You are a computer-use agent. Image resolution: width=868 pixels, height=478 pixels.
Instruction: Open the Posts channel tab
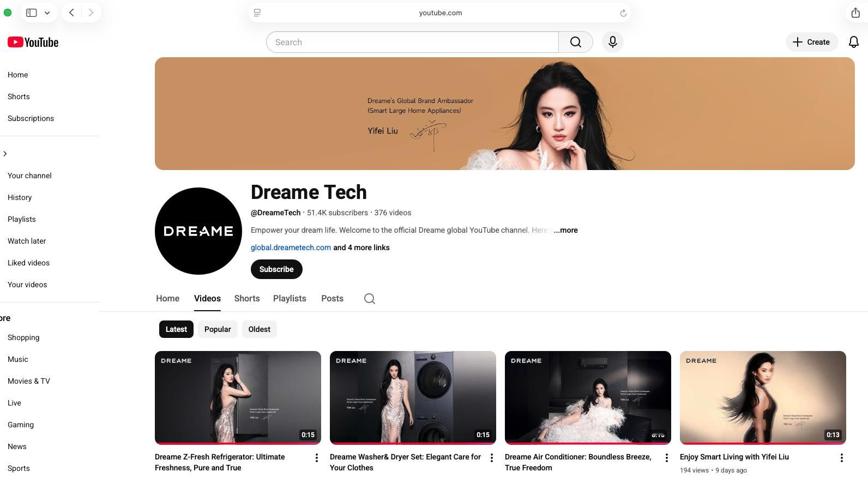point(332,299)
